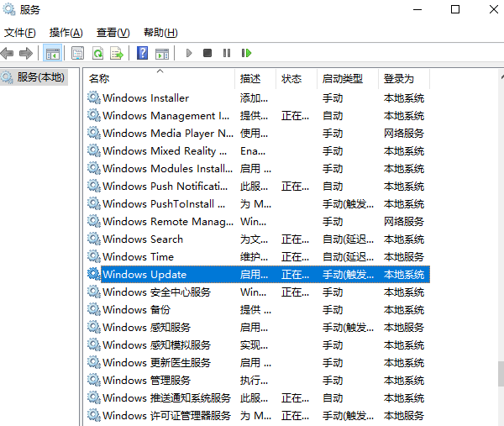
Task: Click the gear icon of Windows 感知服务
Action: [x=94, y=328]
